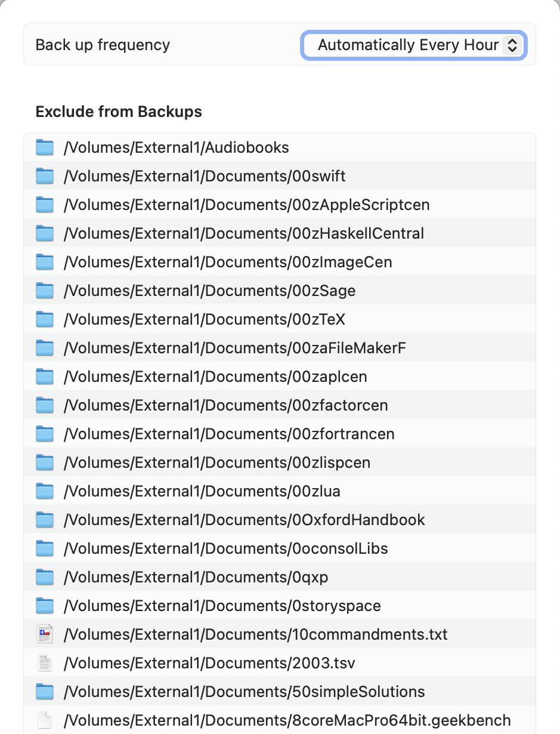The height and width of the screenshot is (734, 560).
Task: Open the Back up frequency dropdown
Action: coord(412,45)
